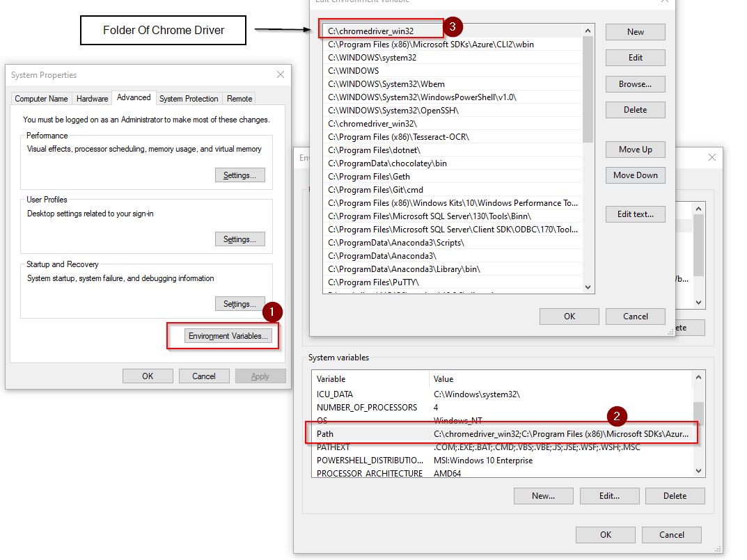Select the dotnet path entry

click(x=453, y=150)
